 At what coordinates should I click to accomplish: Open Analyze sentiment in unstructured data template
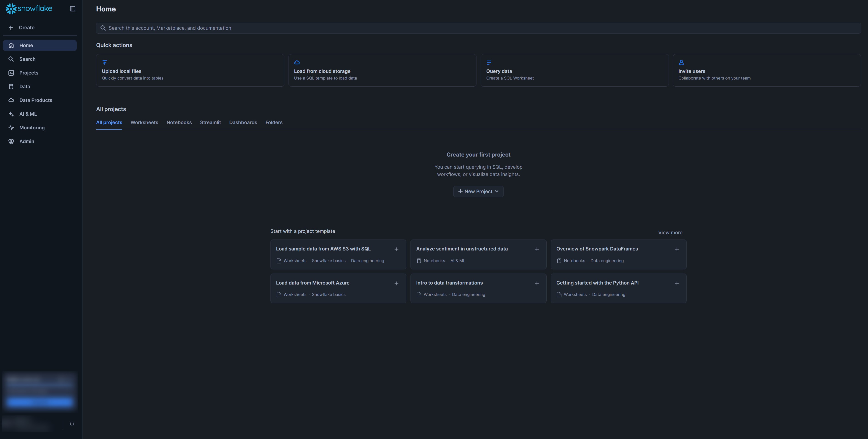478,255
